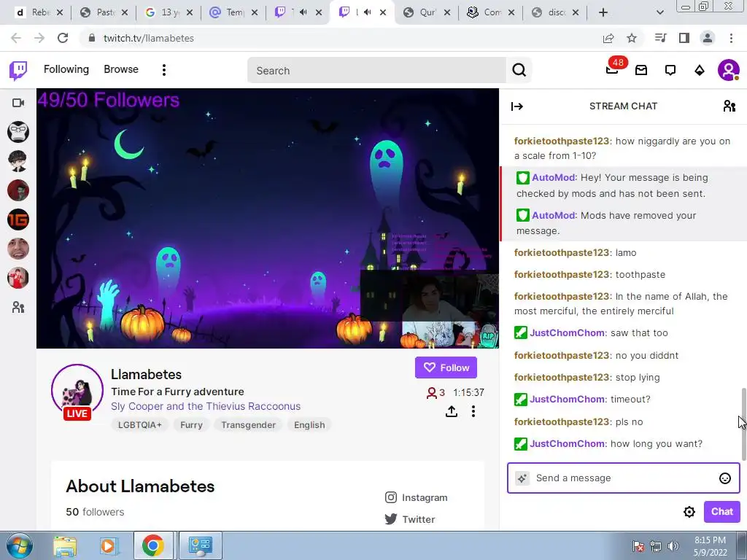Open the 1G logo channel in sidebar

click(18, 219)
